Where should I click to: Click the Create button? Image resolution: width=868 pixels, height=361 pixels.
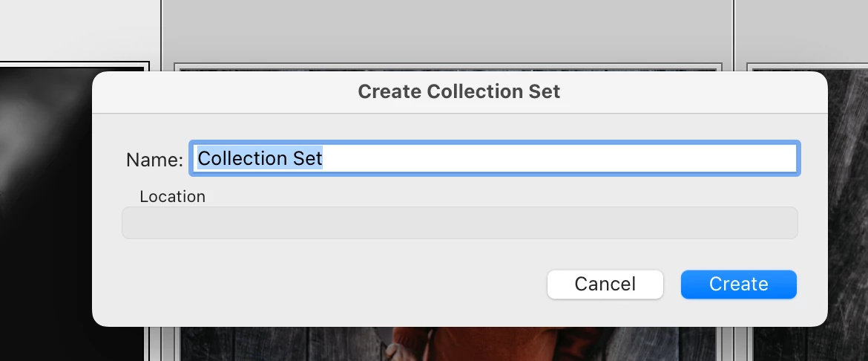[x=738, y=284]
